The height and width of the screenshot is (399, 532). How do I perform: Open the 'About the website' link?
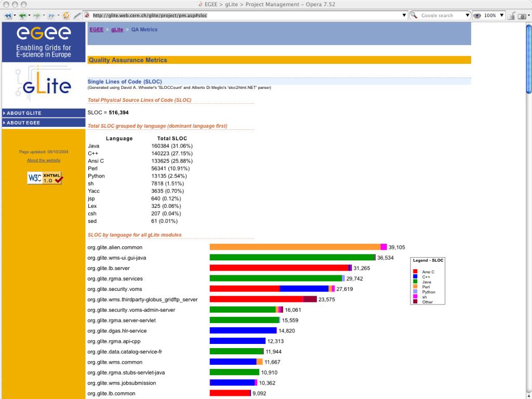tap(44, 160)
